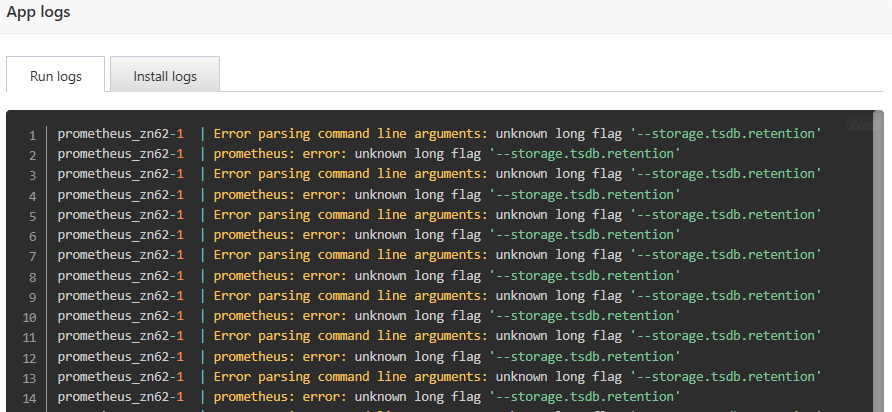Image resolution: width=892 pixels, height=412 pixels.
Task: Click line number 13 in the log gutter
Action: (x=30, y=378)
